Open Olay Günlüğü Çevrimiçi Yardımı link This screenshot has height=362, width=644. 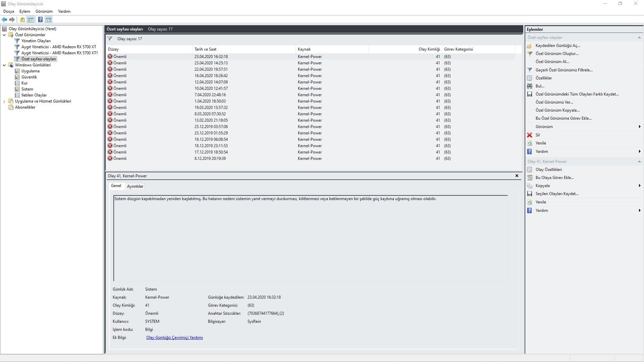pos(174,338)
